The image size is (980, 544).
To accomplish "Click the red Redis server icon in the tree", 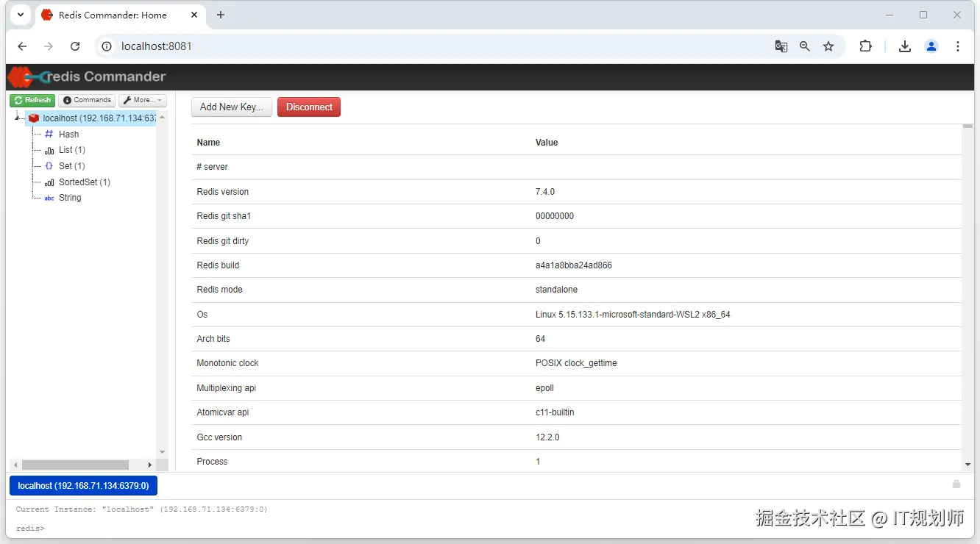I will click(x=34, y=118).
